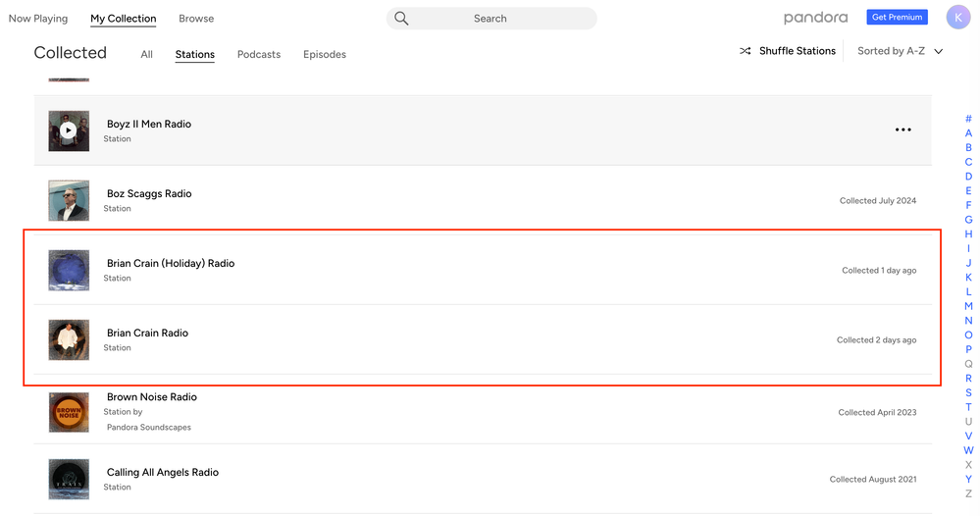Jump to letter S in index

point(968,392)
